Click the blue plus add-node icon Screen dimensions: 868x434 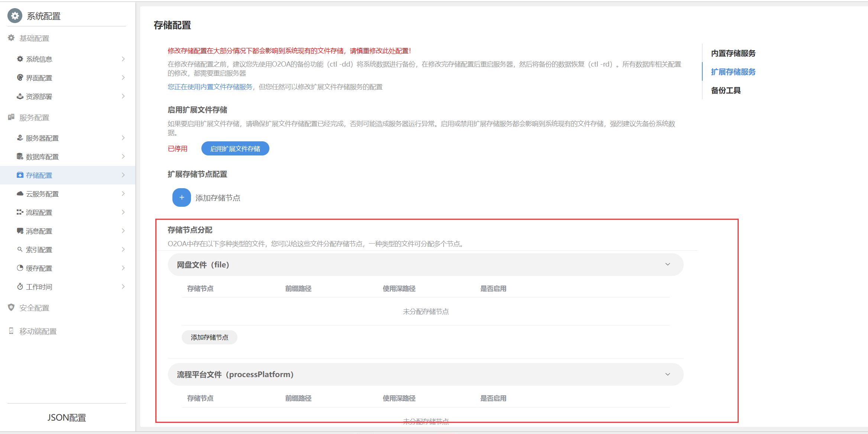tap(181, 197)
